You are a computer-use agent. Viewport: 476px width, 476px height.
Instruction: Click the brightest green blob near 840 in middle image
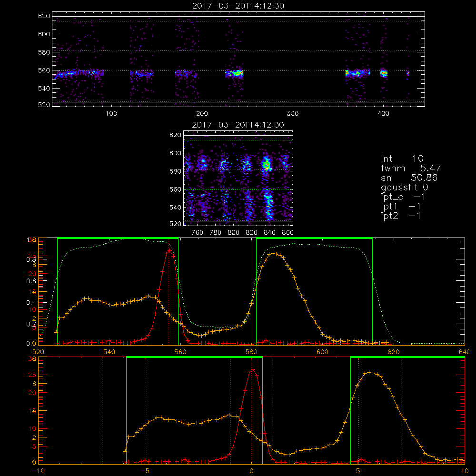click(x=267, y=165)
